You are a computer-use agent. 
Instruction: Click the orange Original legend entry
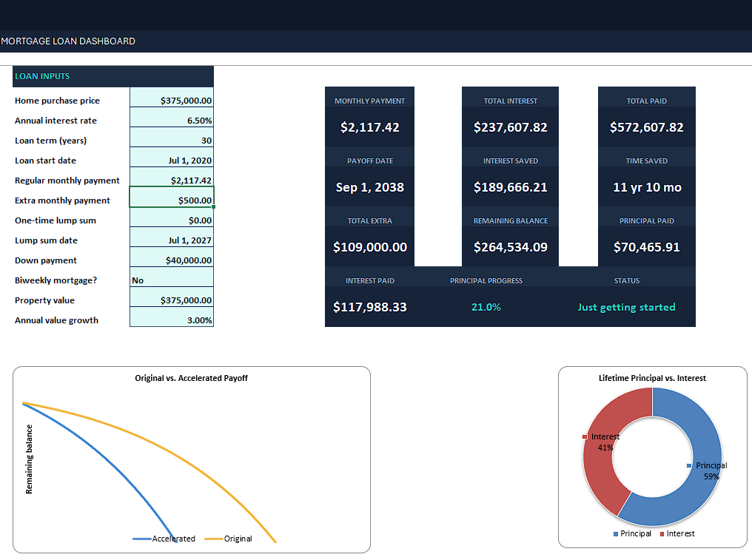coord(228,539)
